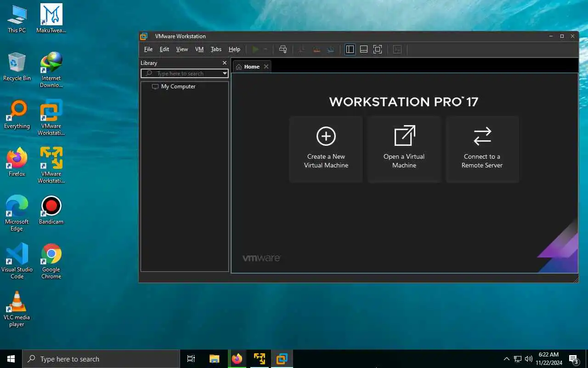This screenshot has width=588, height=368.
Task: Open the View menu
Action: (x=182, y=49)
